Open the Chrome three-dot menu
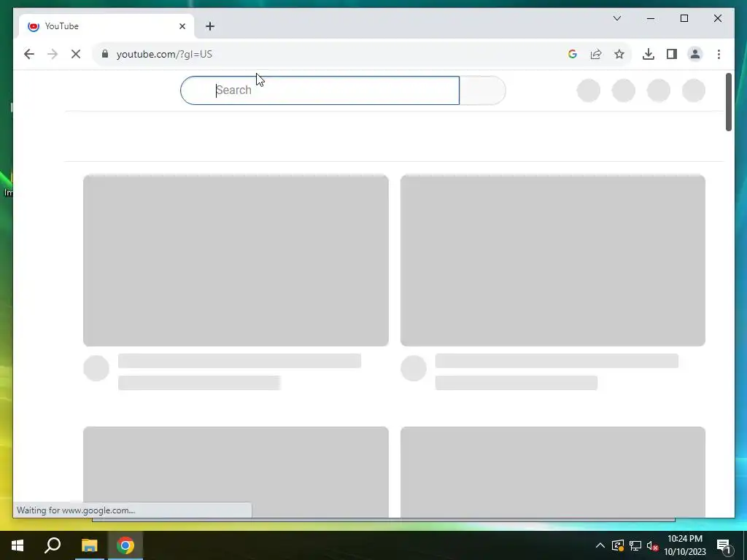This screenshot has height=560, width=747. (719, 54)
